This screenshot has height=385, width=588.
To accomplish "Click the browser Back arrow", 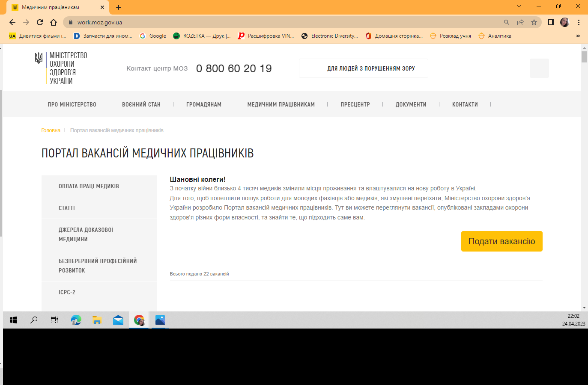I will (12, 22).
